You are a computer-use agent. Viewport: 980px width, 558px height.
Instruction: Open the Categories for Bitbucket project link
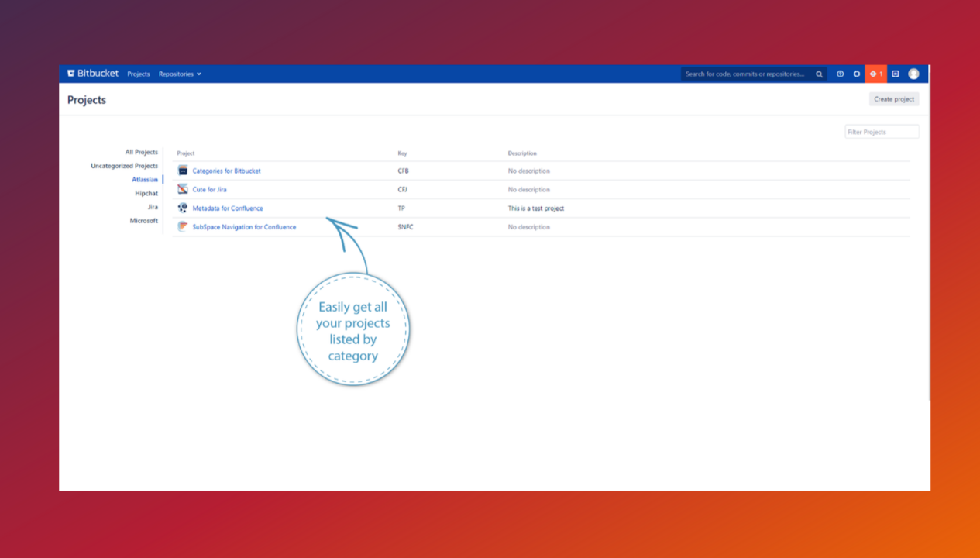click(227, 170)
